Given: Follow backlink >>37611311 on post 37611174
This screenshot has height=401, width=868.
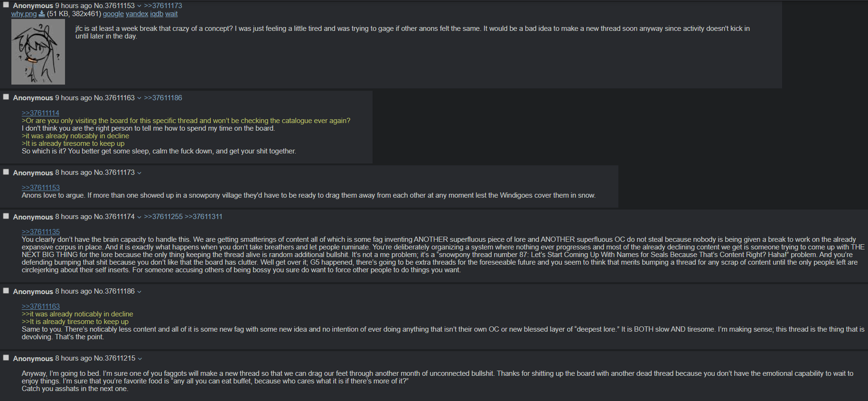Looking at the screenshot, I should pos(204,217).
